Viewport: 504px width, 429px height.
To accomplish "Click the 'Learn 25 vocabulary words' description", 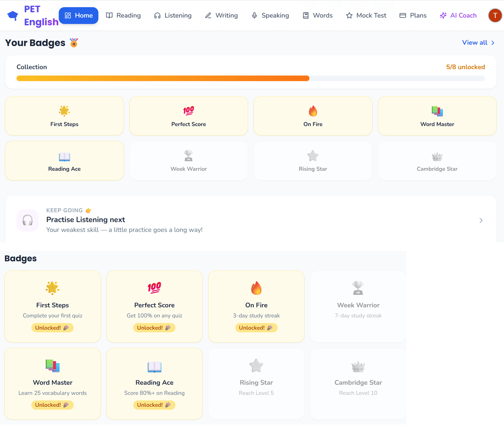I will (x=53, y=393).
